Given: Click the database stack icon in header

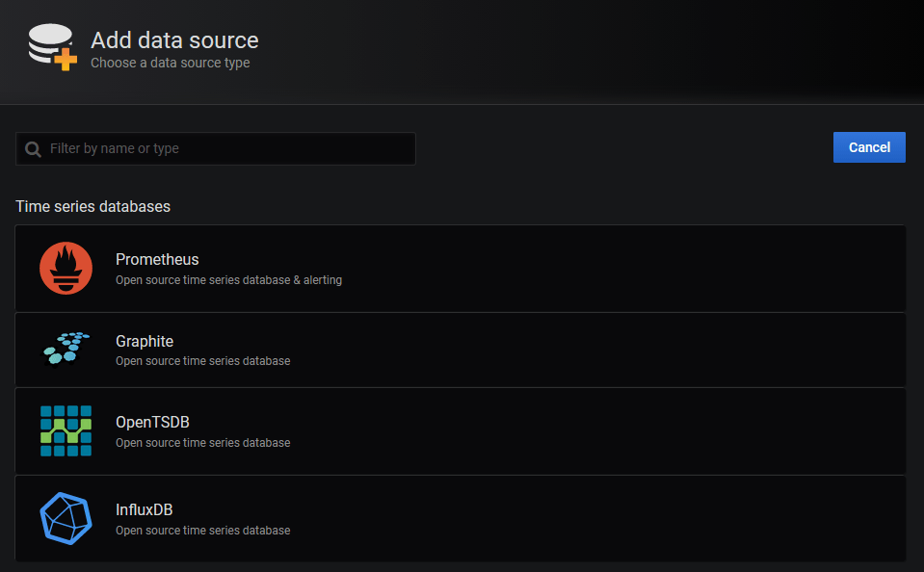Looking at the screenshot, I should point(46,44).
